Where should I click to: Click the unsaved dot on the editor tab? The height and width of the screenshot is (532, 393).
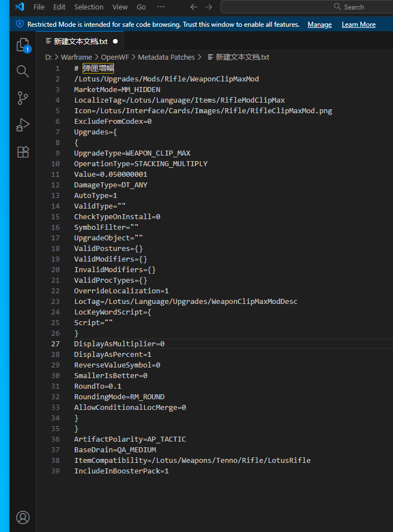115,41
